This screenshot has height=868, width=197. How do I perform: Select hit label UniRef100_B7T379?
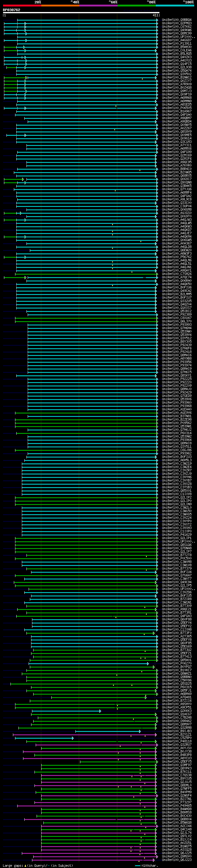[x=176, y=568]
